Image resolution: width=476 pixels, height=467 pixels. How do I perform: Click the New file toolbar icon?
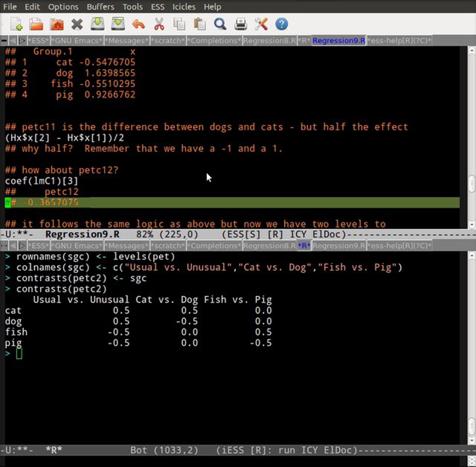16,24
